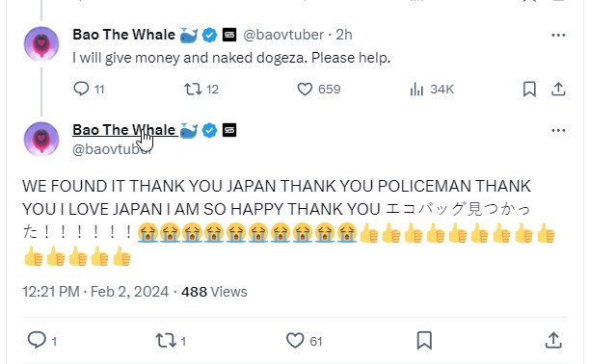
Task: Share the naked dogeza tweet
Action: (558, 89)
